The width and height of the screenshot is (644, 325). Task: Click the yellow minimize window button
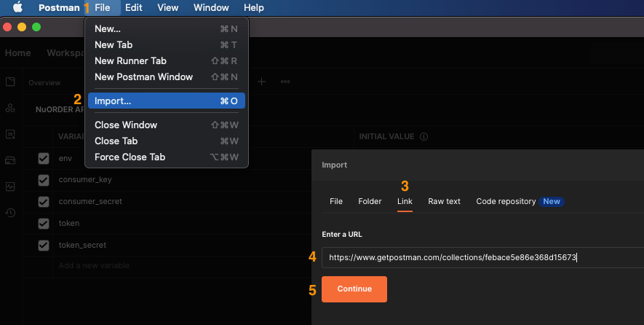pyautogui.click(x=22, y=27)
